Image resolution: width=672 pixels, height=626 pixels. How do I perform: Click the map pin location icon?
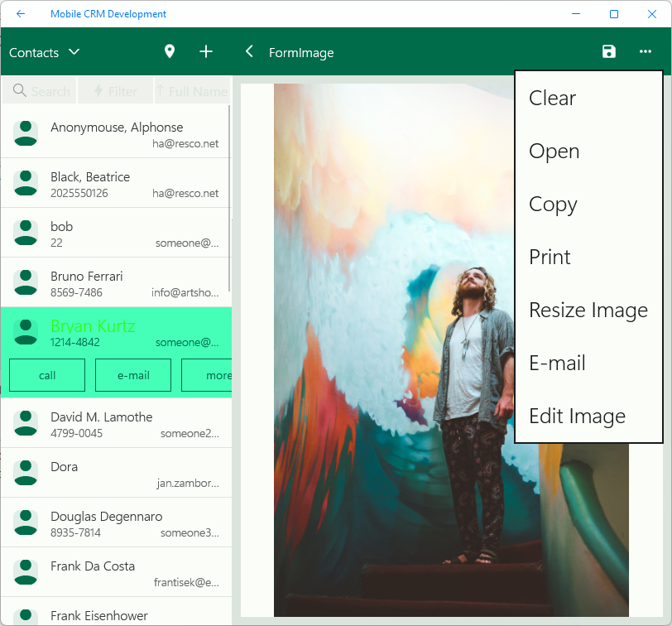pyautogui.click(x=170, y=52)
